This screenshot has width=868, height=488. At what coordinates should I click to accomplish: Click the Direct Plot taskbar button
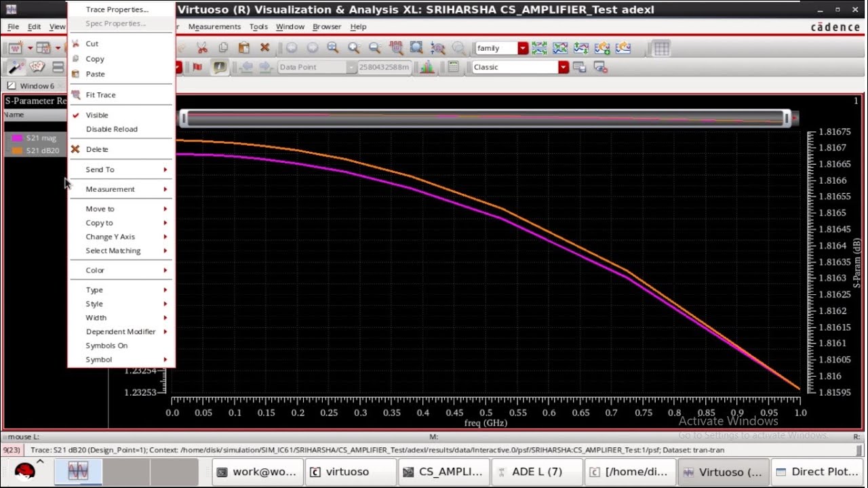(x=816, y=472)
